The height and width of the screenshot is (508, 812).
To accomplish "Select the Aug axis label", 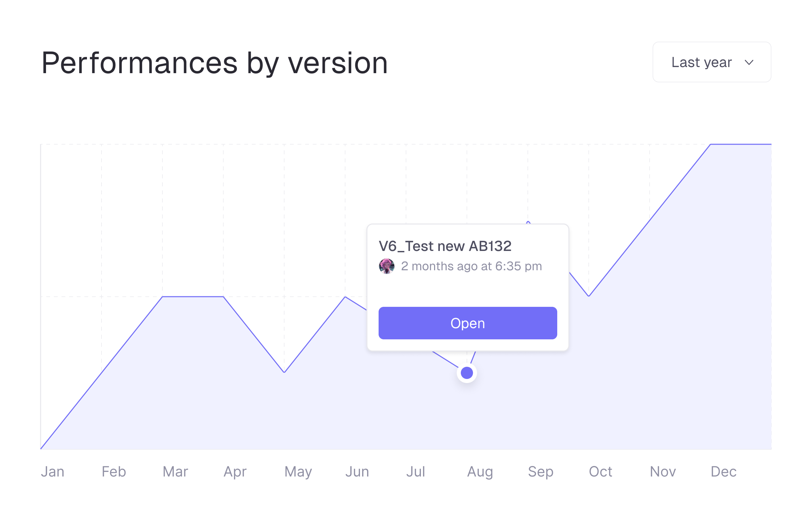I will (x=480, y=472).
